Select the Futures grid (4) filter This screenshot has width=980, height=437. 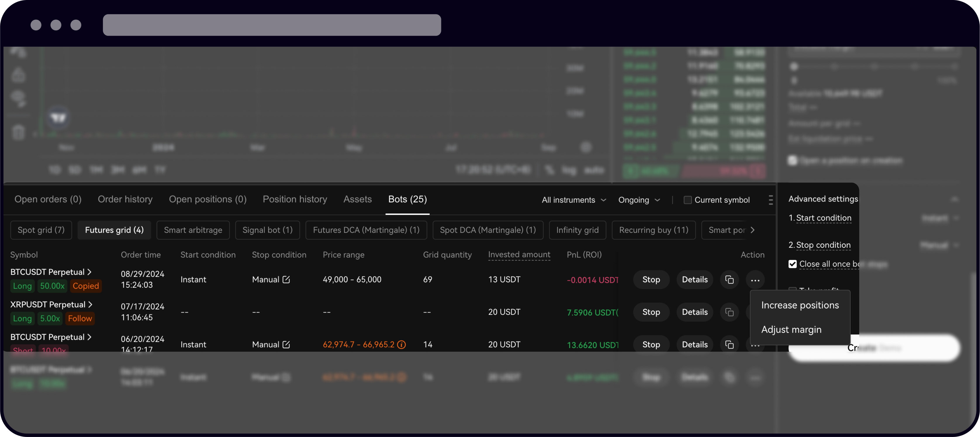114,230
